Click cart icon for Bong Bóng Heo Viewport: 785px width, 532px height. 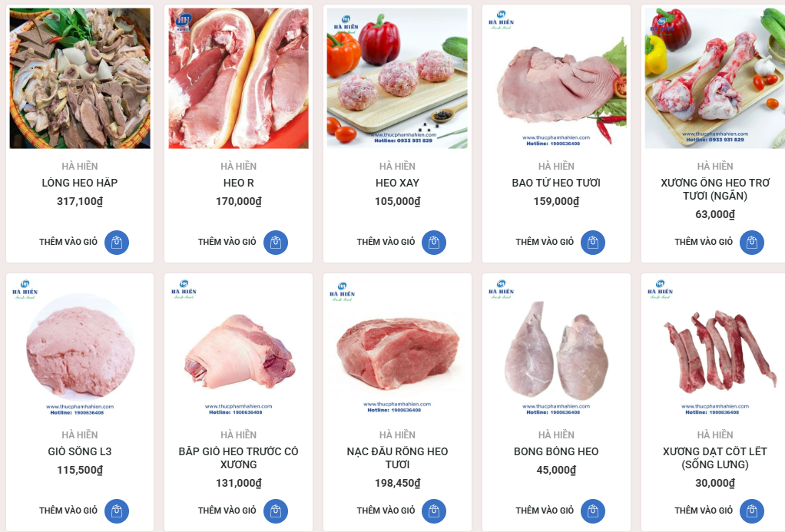(x=593, y=511)
